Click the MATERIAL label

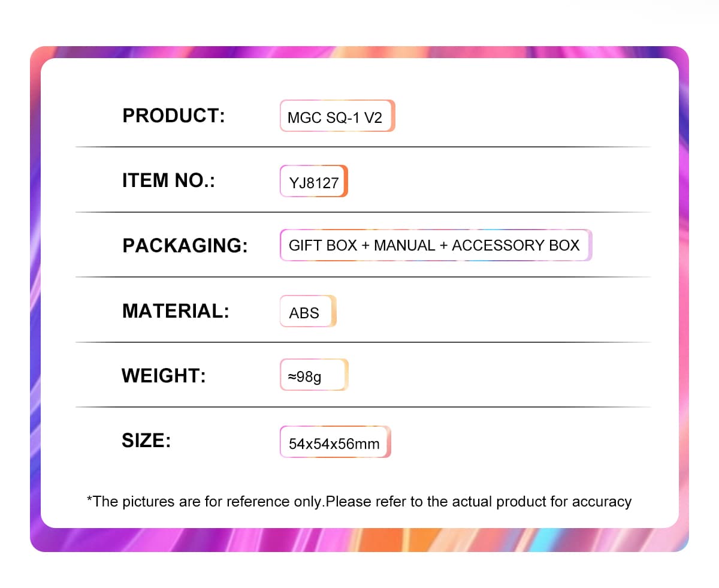176,311
